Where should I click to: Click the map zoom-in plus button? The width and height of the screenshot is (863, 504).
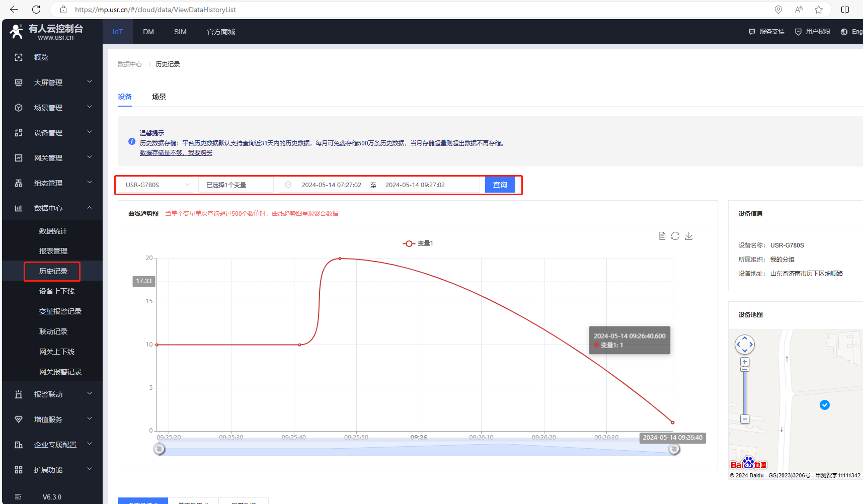745,362
